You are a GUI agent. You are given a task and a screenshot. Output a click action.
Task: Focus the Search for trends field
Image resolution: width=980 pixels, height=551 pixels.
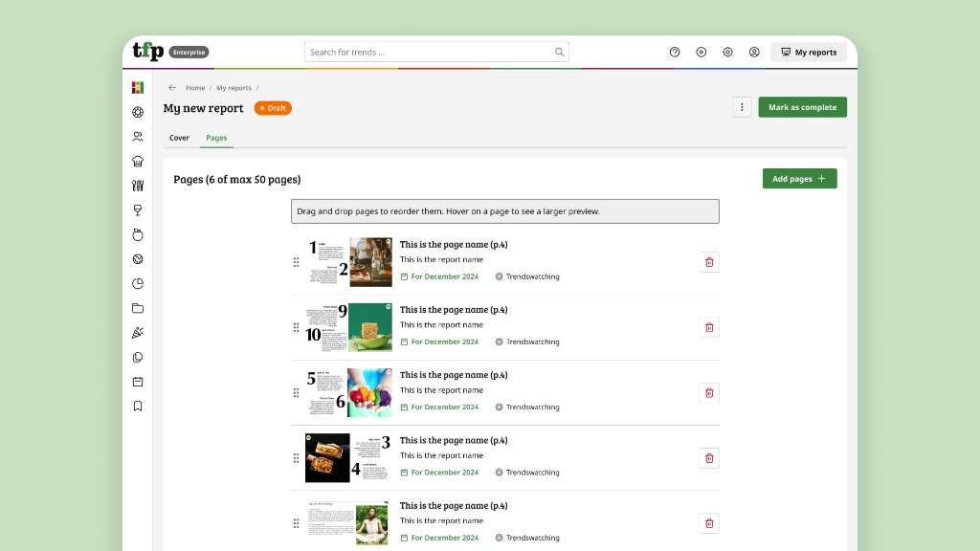point(436,52)
